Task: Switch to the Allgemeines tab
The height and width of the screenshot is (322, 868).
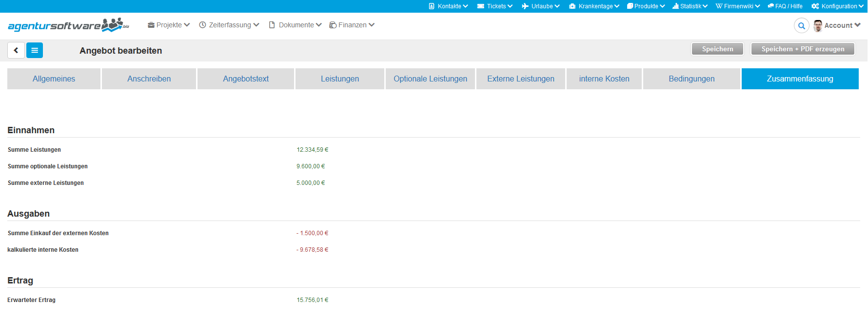Action: [x=54, y=79]
